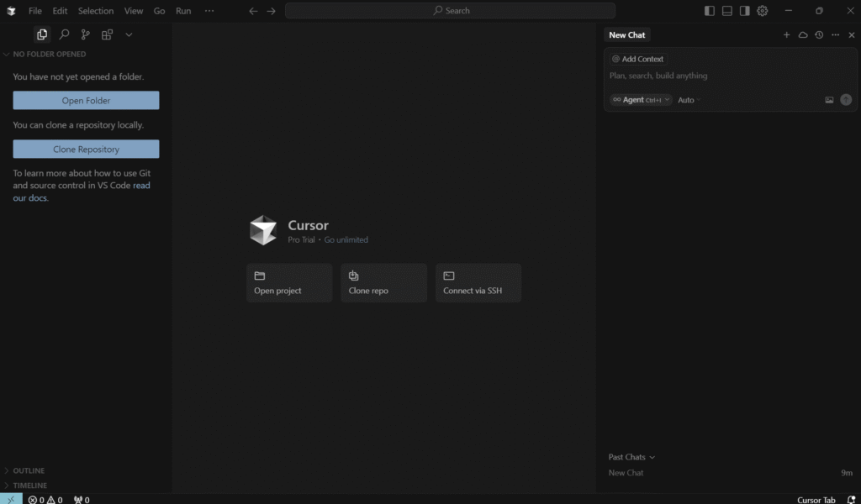This screenshot has height=504, width=861.
Task: Expand additional sidebar views chevron
Action: (129, 34)
